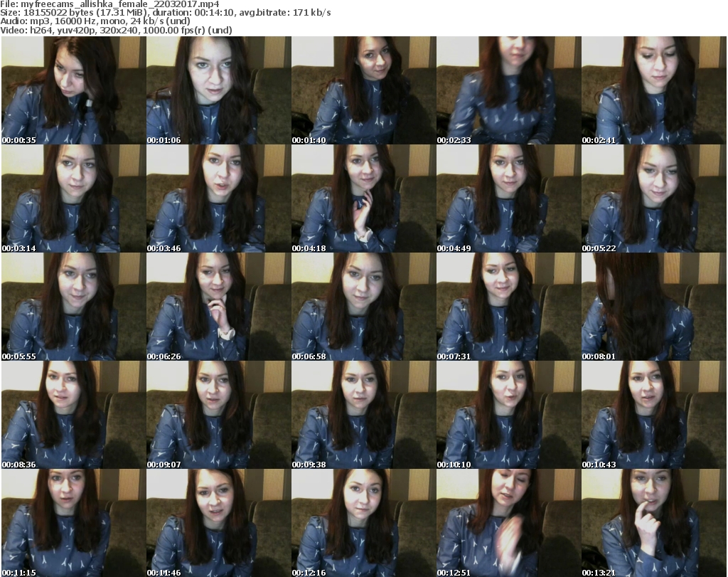Image resolution: width=728 pixels, height=577 pixels.
Task: Pick the frame at 00:06:26
Action: point(219,307)
